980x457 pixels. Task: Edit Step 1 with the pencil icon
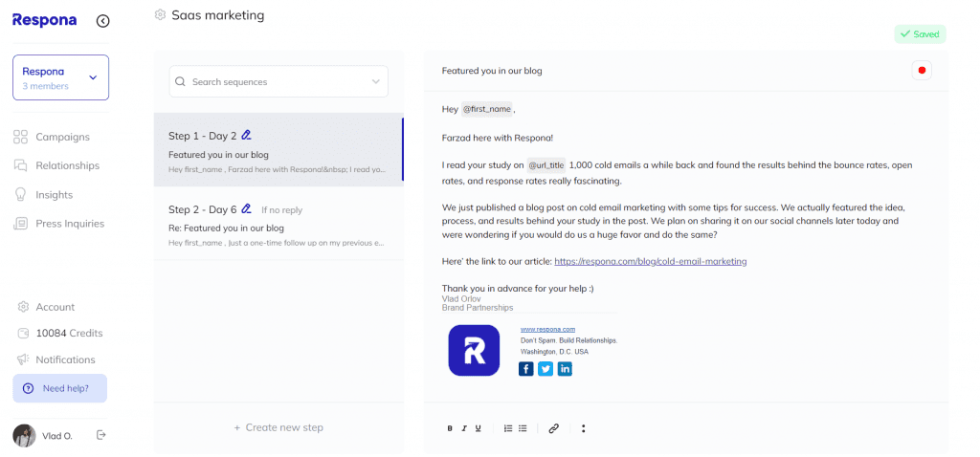(x=246, y=135)
